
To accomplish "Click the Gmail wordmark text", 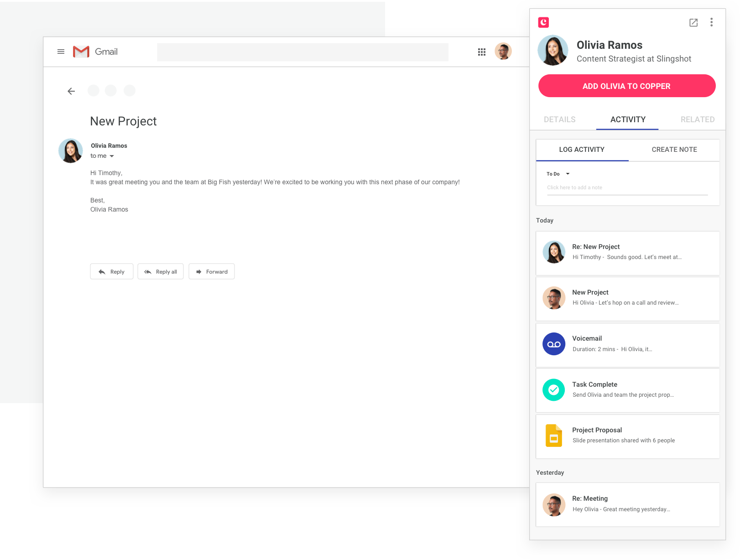I will 106,52.
